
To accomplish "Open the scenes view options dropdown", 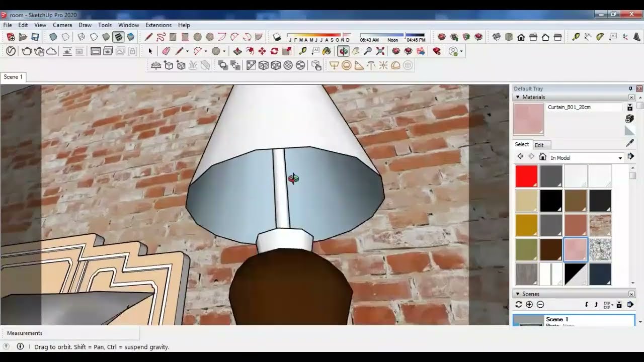I will tap(608, 305).
